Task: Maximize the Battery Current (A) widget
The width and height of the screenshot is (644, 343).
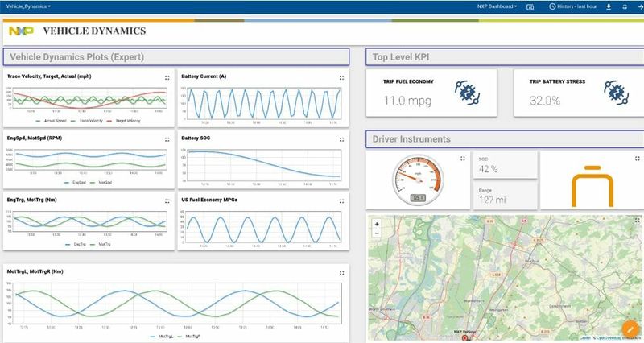Action: tap(342, 78)
